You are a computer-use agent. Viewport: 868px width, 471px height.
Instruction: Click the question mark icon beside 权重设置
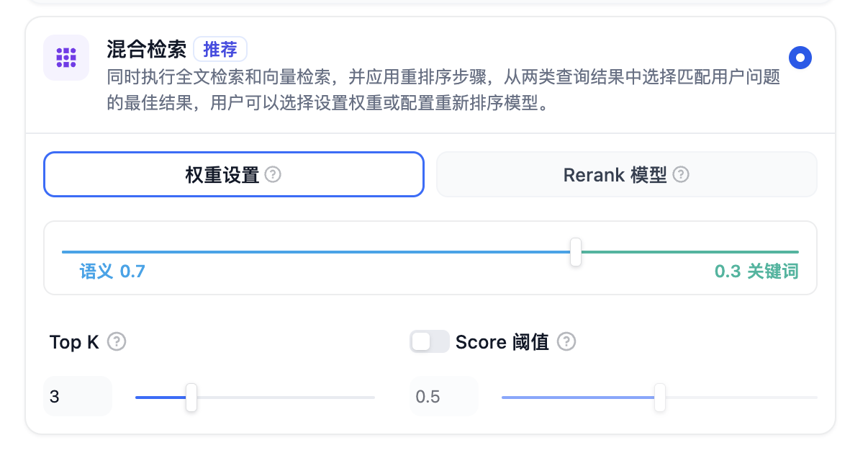click(273, 174)
